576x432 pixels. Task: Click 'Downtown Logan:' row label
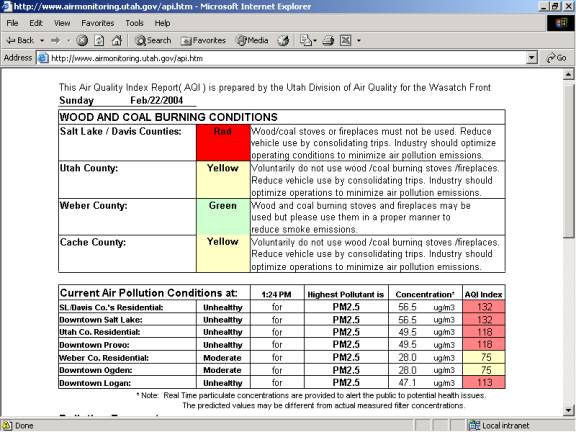point(95,383)
